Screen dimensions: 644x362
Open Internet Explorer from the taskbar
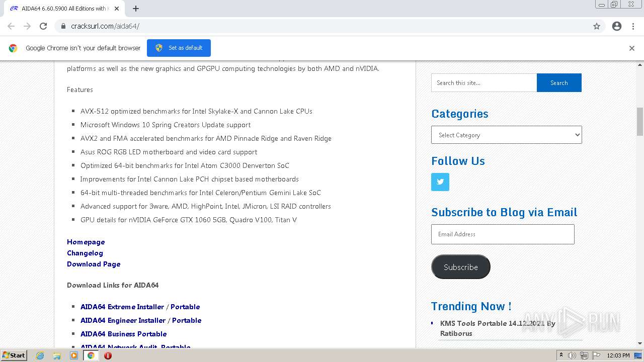(40, 355)
